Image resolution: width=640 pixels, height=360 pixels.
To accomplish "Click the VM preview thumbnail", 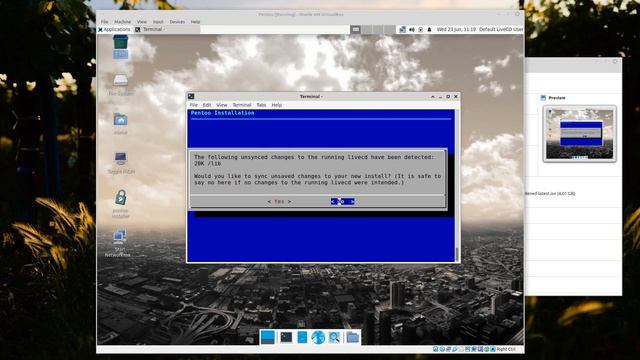I will coord(579,134).
